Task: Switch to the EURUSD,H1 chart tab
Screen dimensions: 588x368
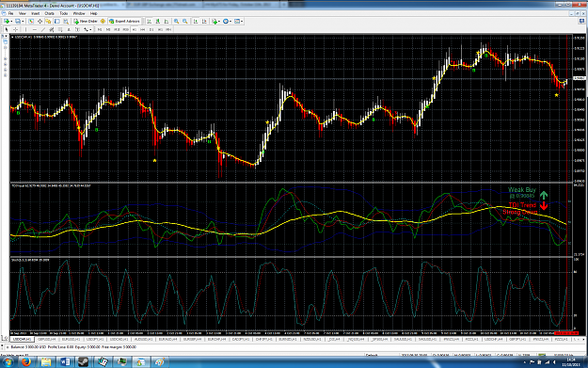Action: tap(71, 339)
